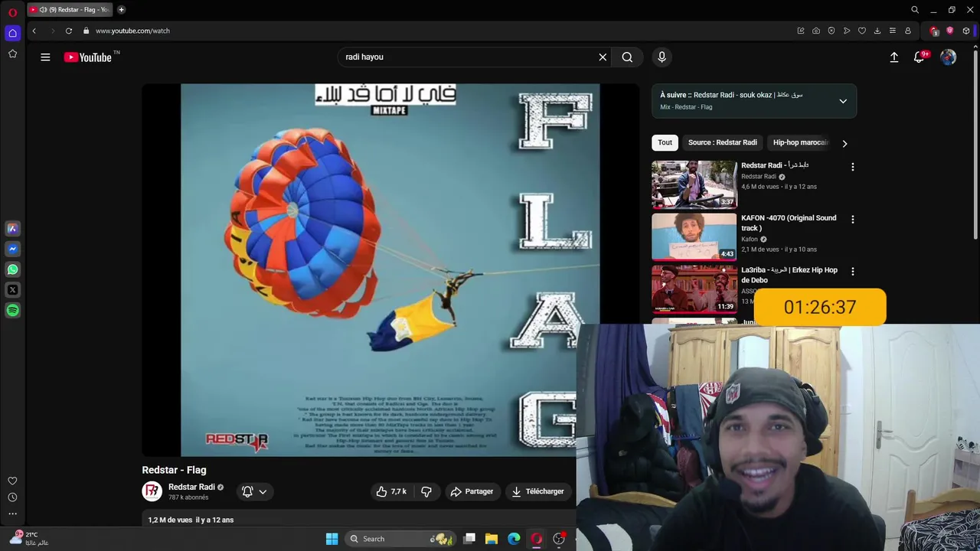This screenshot has height=551, width=980.
Task: Select 'Hip-hop marocain' filter chip
Action: tap(801, 142)
